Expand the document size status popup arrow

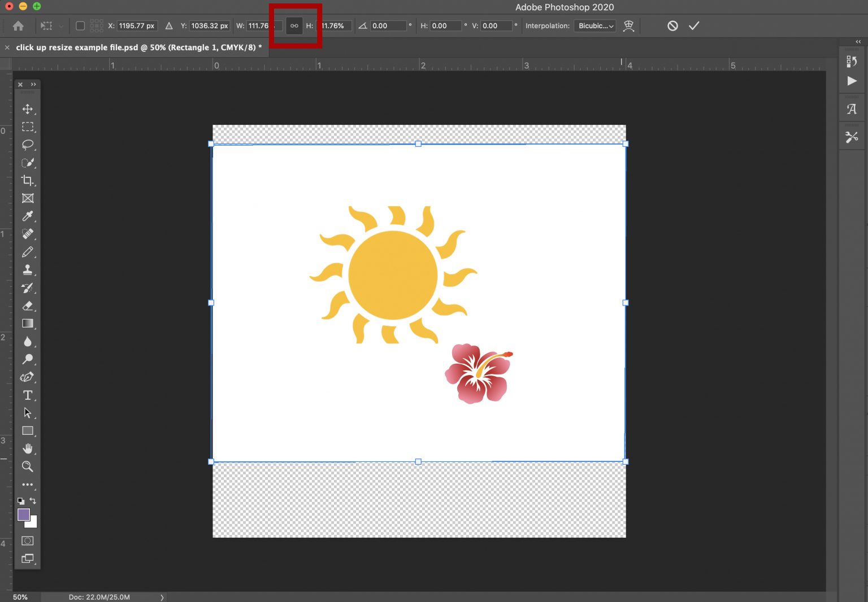162,597
